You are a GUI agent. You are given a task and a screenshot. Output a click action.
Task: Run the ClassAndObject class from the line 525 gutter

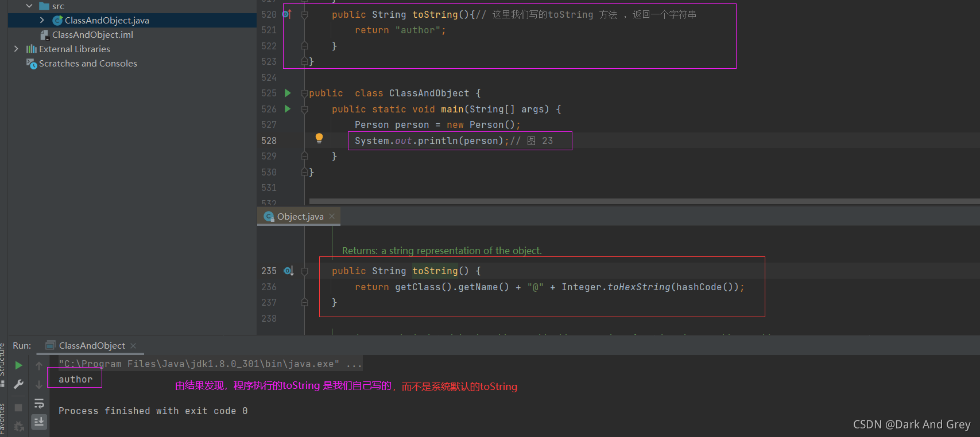[x=288, y=93]
